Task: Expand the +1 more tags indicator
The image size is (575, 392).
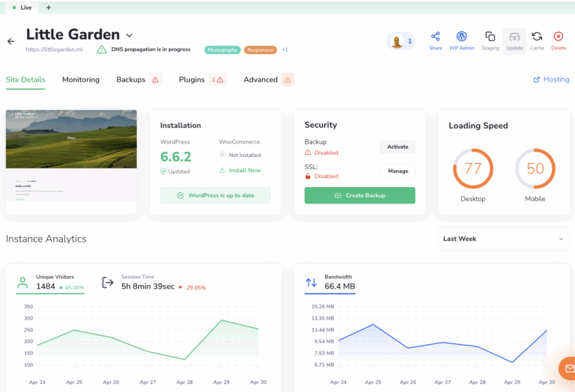Action: 285,49
